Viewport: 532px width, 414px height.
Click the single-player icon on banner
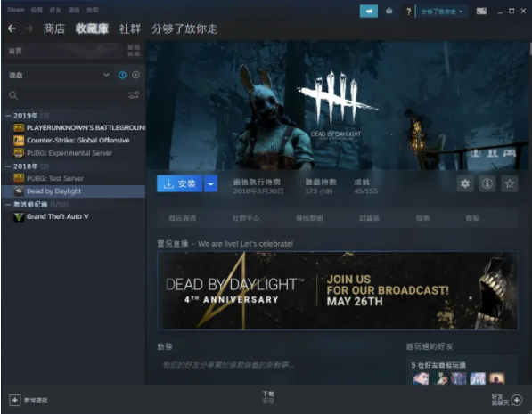point(476,153)
